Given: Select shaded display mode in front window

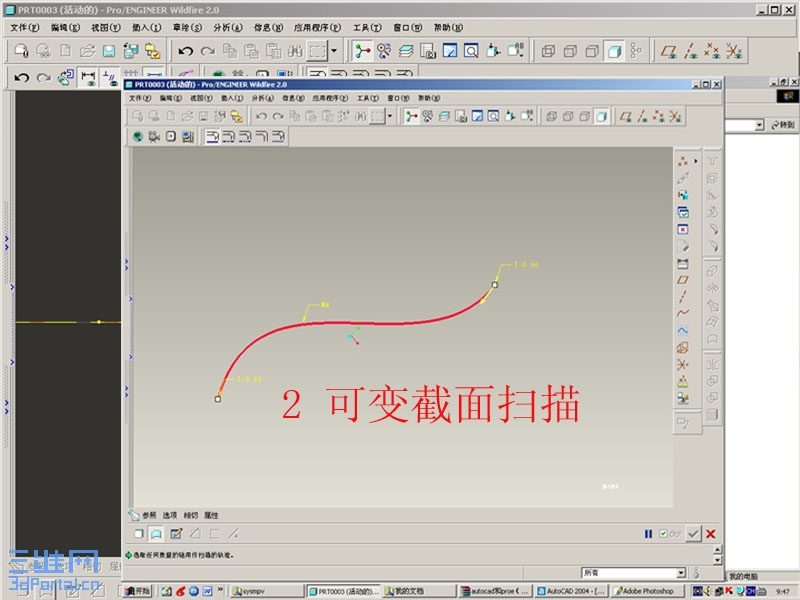Looking at the screenshot, I should [601, 116].
